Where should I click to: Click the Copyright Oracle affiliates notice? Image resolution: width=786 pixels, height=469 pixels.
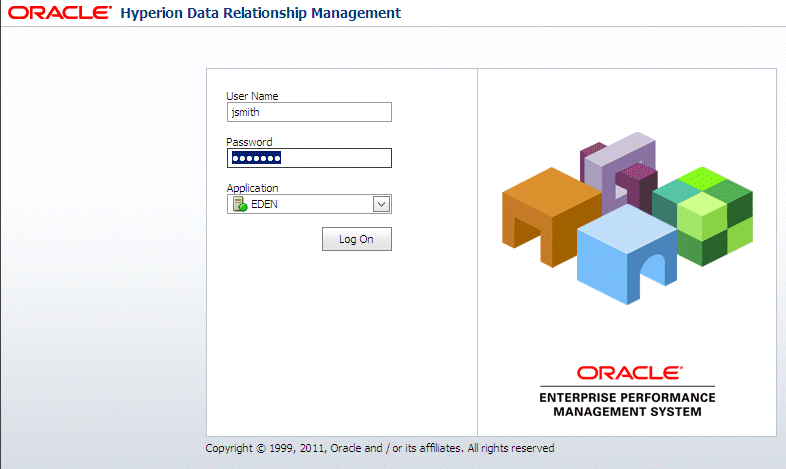380,448
